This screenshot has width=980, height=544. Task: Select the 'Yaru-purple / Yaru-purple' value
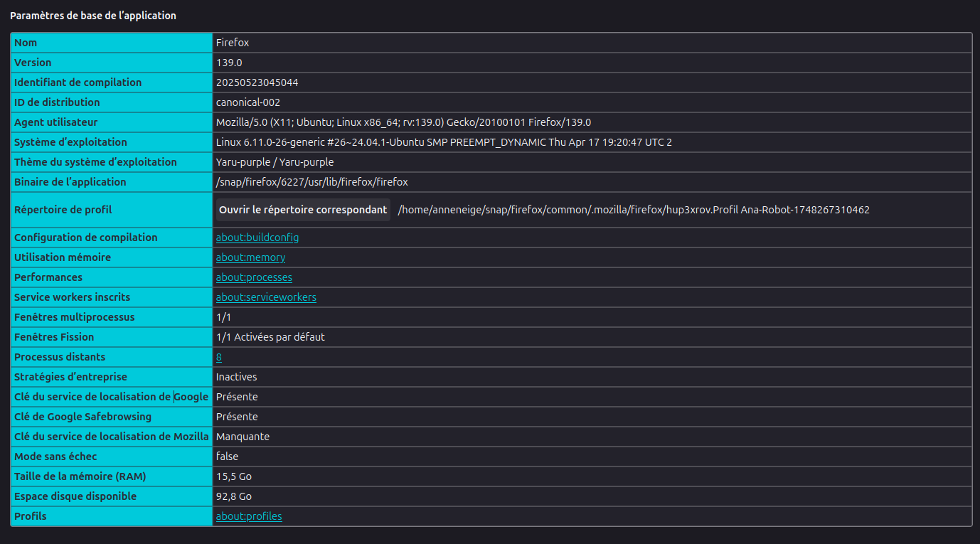pyautogui.click(x=275, y=162)
